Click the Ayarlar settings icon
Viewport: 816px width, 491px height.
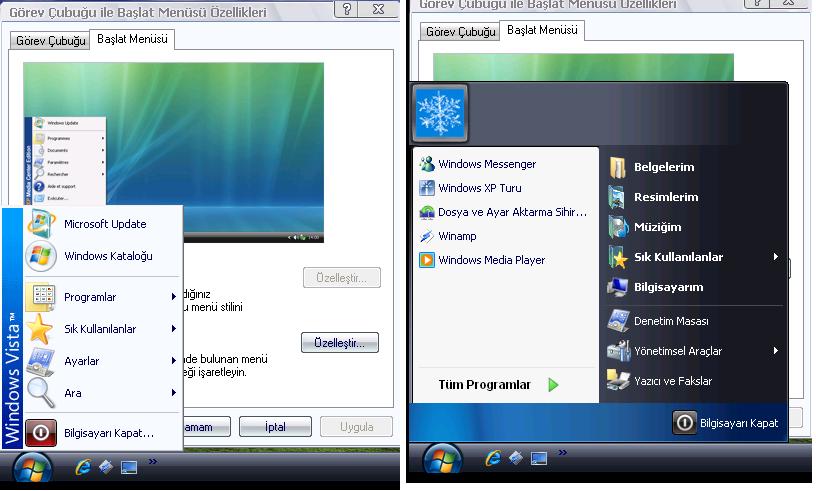click(41, 361)
